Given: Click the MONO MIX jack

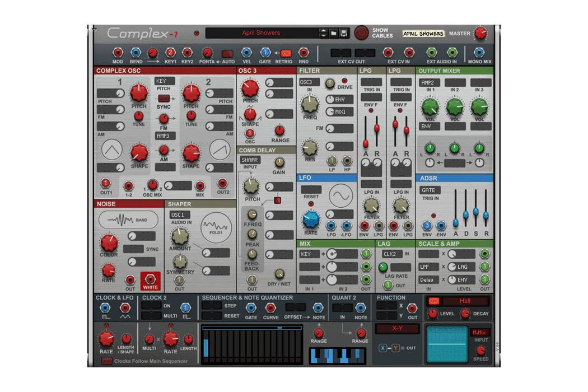Looking at the screenshot, I should [x=479, y=53].
